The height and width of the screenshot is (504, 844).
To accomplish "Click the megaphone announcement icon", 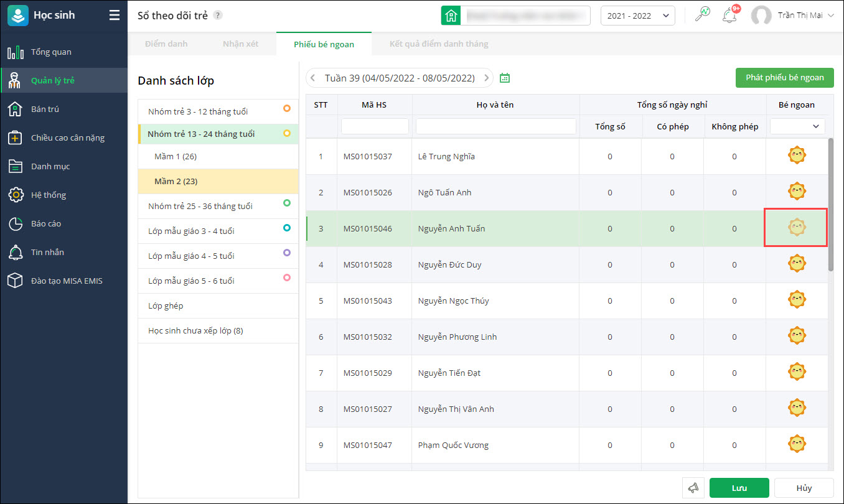I will [693, 488].
